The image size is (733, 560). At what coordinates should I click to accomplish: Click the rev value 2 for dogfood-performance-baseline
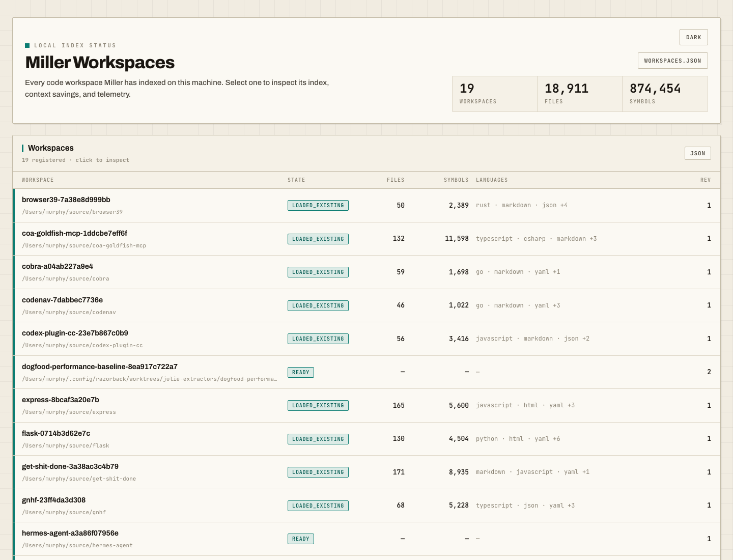[x=709, y=372]
